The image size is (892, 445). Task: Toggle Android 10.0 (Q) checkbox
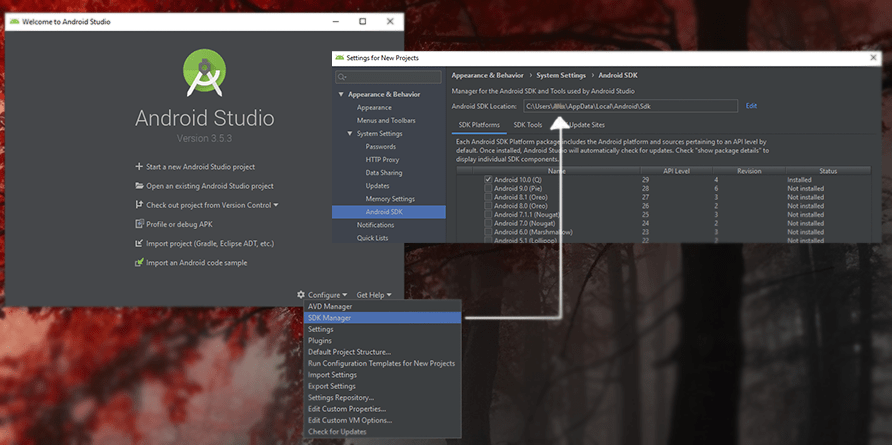point(488,179)
